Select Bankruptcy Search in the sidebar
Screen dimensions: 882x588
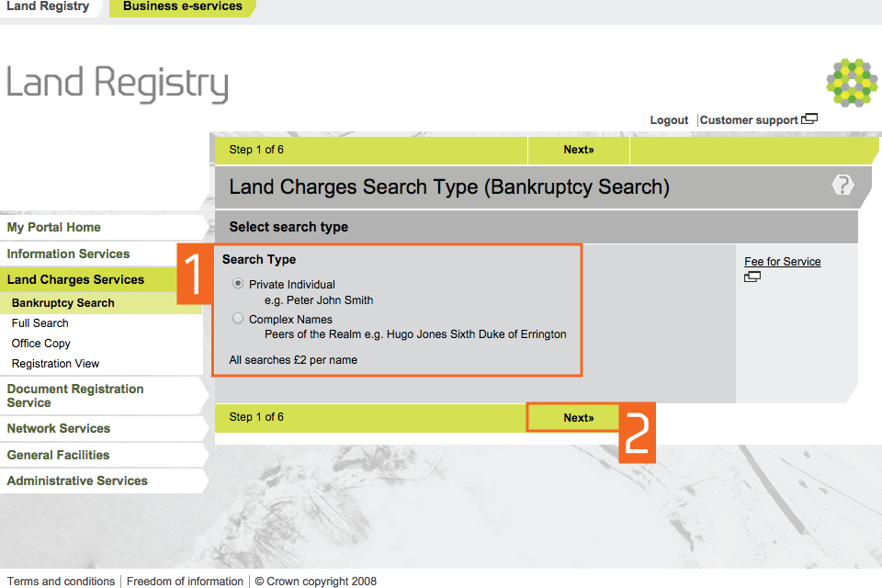tap(63, 302)
